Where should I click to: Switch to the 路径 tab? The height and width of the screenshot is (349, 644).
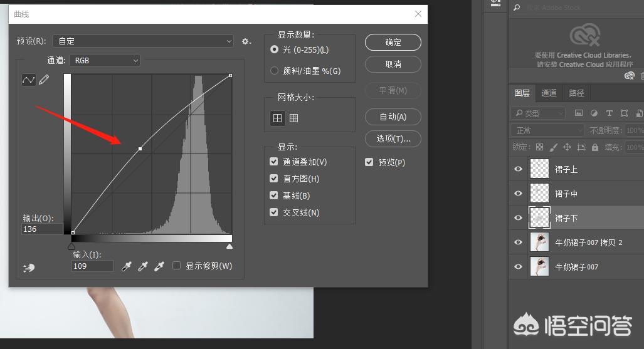click(x=576, y=93)
